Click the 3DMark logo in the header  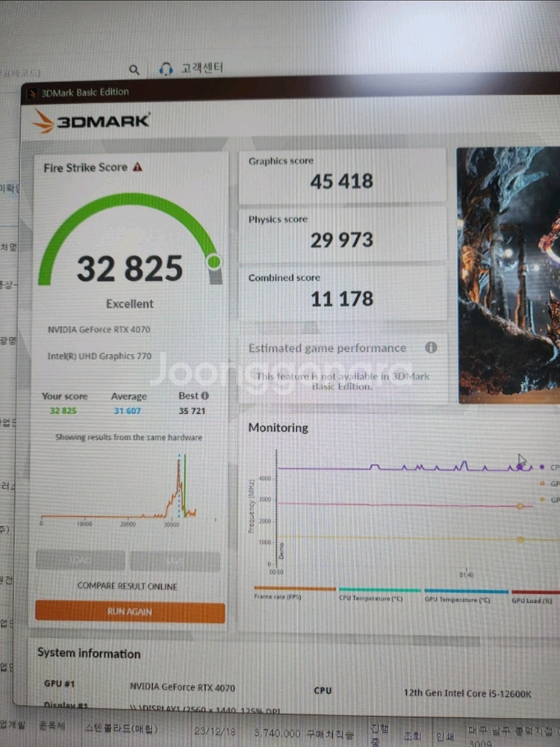pyautogui.click(x=91, y=121)
